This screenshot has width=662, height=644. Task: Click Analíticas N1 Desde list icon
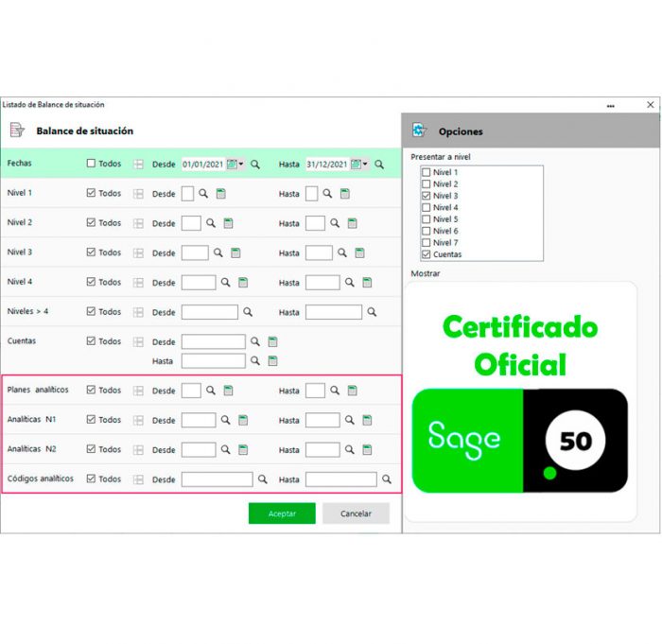243,420
